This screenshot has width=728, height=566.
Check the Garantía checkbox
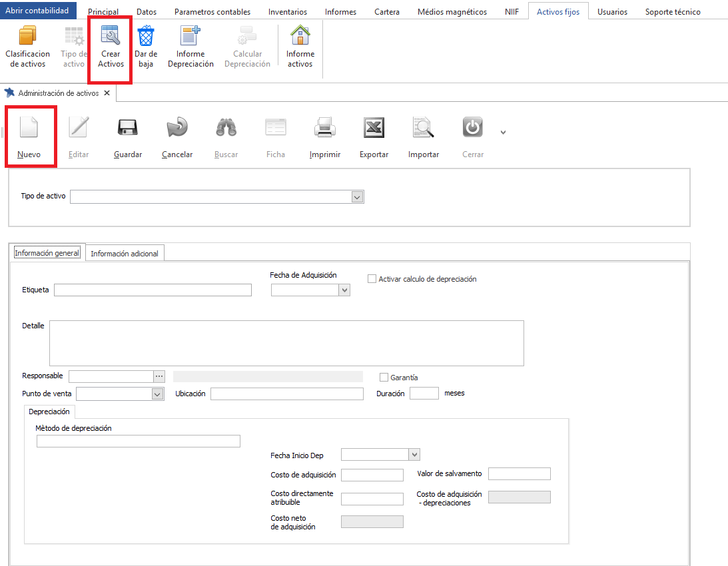(384, 378)
